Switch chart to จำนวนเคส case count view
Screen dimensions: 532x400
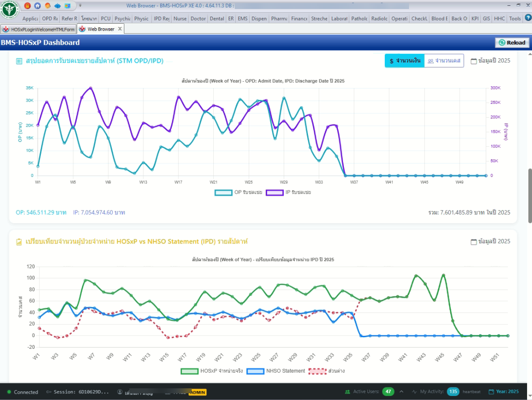click(444, 61)
